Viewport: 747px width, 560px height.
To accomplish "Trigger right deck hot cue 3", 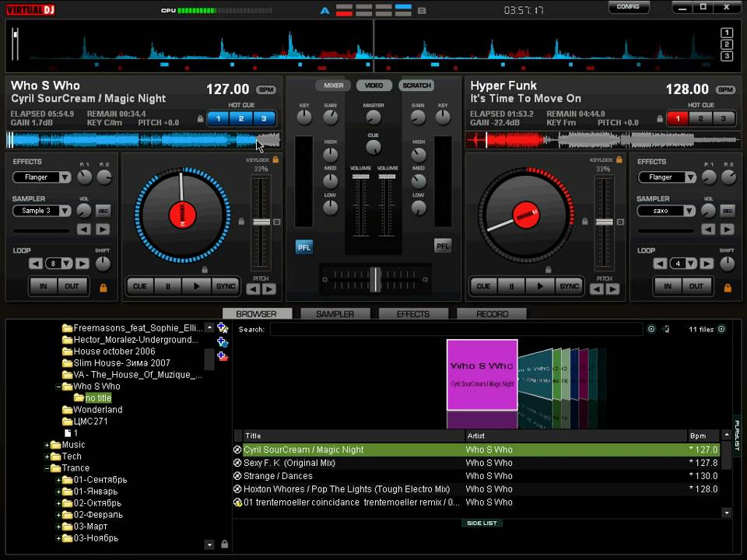I will [x=723, y=118].
